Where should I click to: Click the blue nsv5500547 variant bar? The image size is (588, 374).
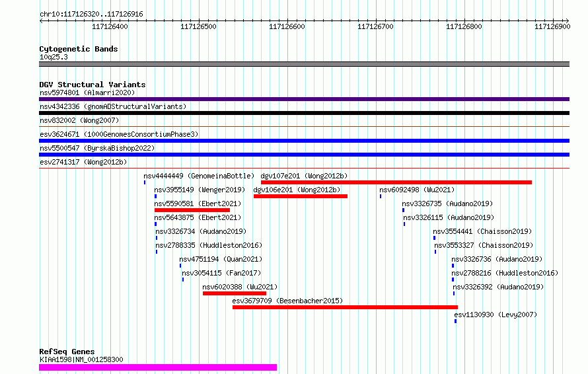tap(304, 155)
